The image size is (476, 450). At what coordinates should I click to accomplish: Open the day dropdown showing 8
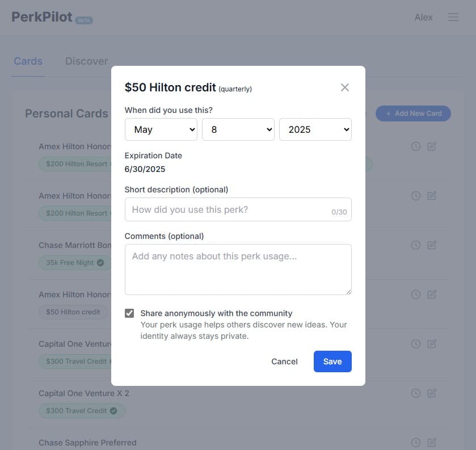(x=238, y=129)
